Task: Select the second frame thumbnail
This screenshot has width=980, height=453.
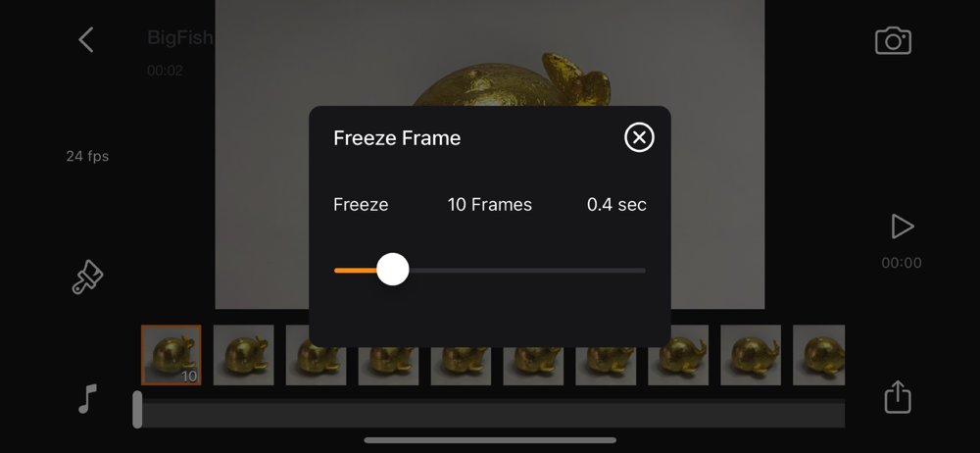Action: [x=243, y=355]
